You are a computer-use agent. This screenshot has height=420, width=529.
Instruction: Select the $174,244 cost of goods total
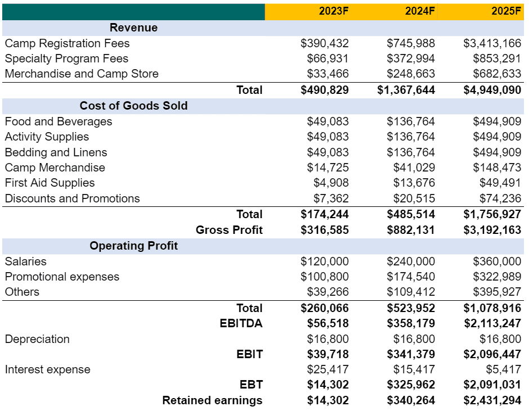tap(325, 214)
